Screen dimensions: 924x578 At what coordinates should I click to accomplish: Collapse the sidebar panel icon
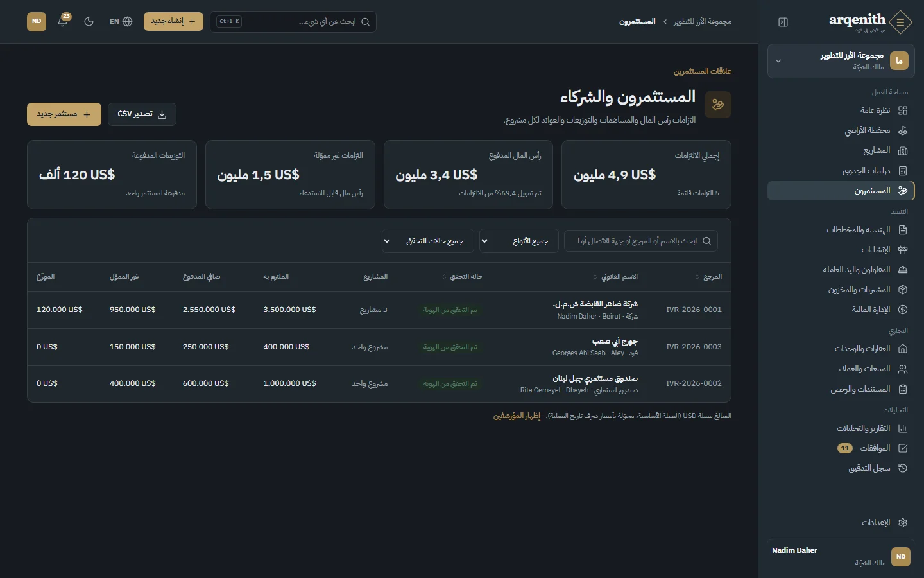tap(783, 22)
